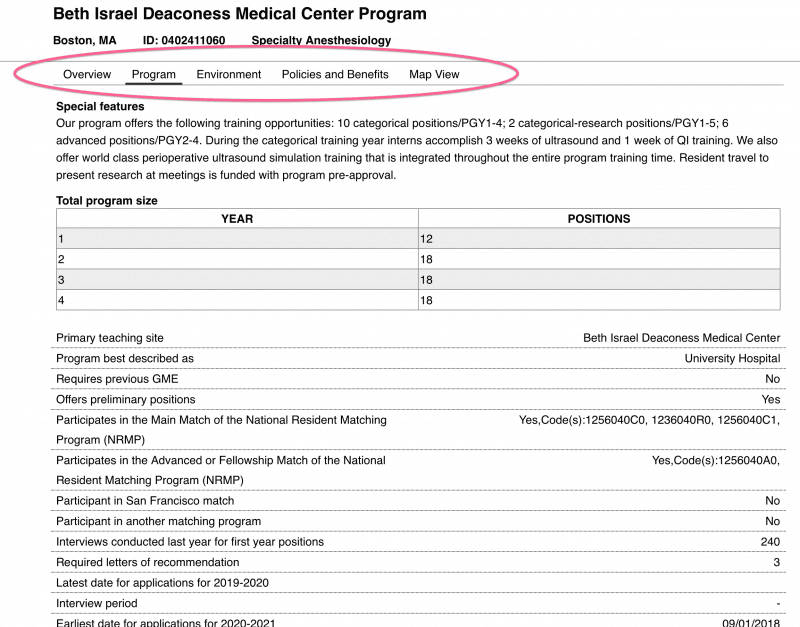Select the ID: 0402411060 text
The height and width of the screenshot is (627, 800).
click(184, 40)
